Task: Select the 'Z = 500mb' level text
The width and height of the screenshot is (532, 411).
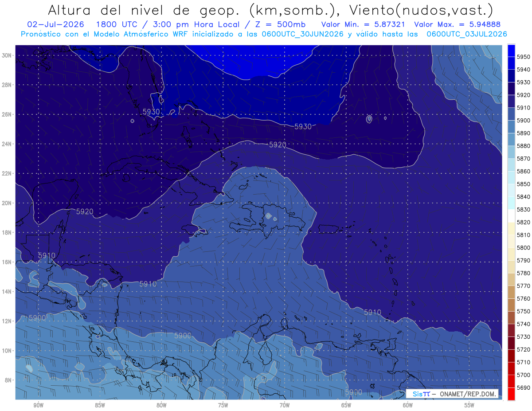Action: (278, 24)
